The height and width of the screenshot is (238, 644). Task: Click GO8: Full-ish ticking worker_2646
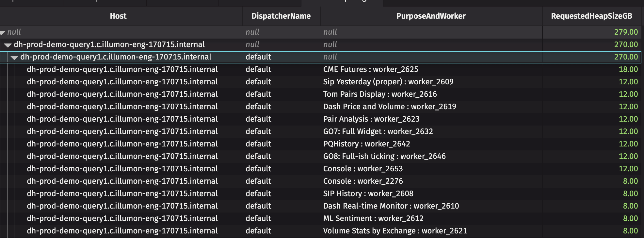click(x=384, y=156)
